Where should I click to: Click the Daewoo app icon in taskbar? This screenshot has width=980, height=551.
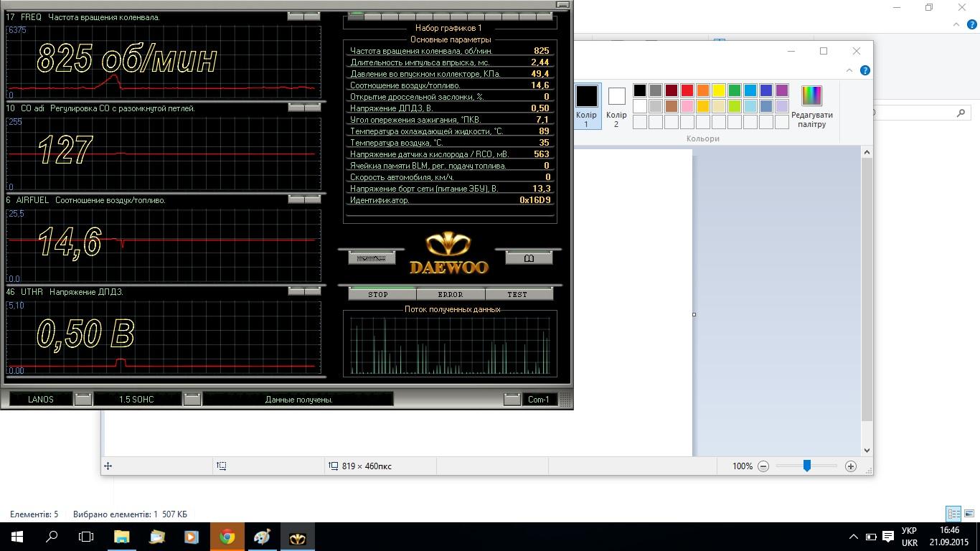[297, 537]
